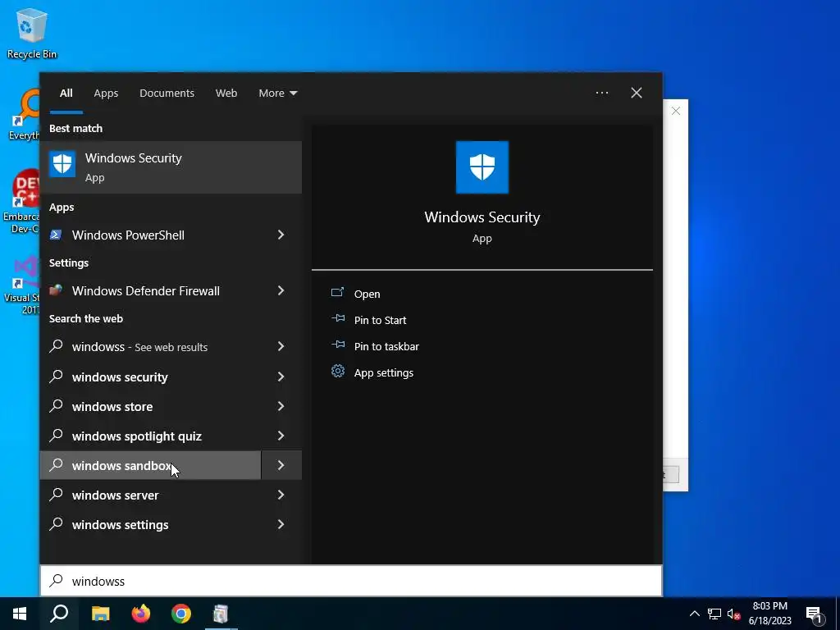Viewport: 840px width, 630px height.
Task: Switch to the Web tab
Action: tap(226, 94)
